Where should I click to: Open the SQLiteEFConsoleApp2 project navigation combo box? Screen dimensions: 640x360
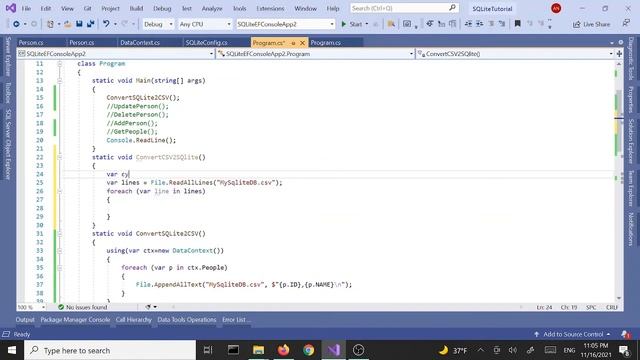pos(116,53)
